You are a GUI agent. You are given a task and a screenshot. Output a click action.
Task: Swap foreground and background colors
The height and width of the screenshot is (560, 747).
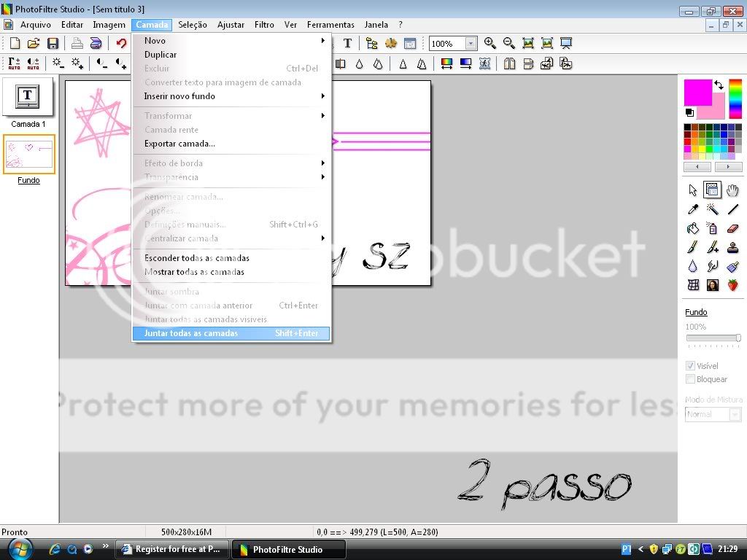click(719, 85)
